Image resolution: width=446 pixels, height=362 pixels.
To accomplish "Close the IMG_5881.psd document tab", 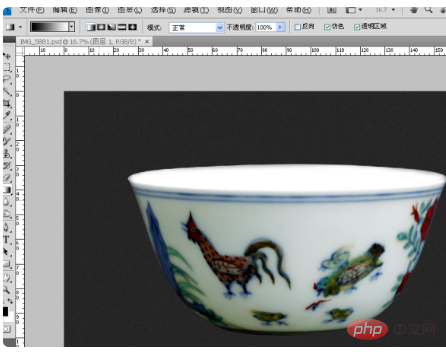I will coord(147,42).
